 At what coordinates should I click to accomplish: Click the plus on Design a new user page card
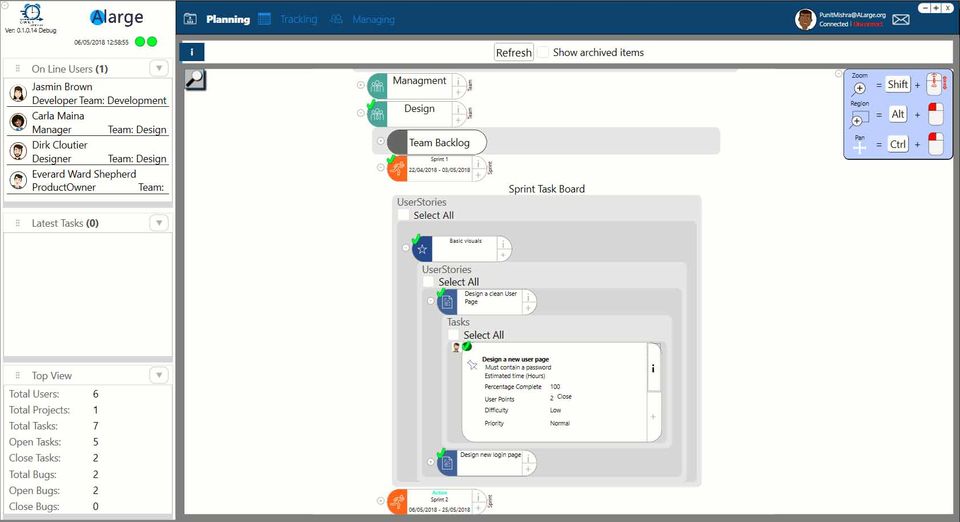(x=653, y=416)
